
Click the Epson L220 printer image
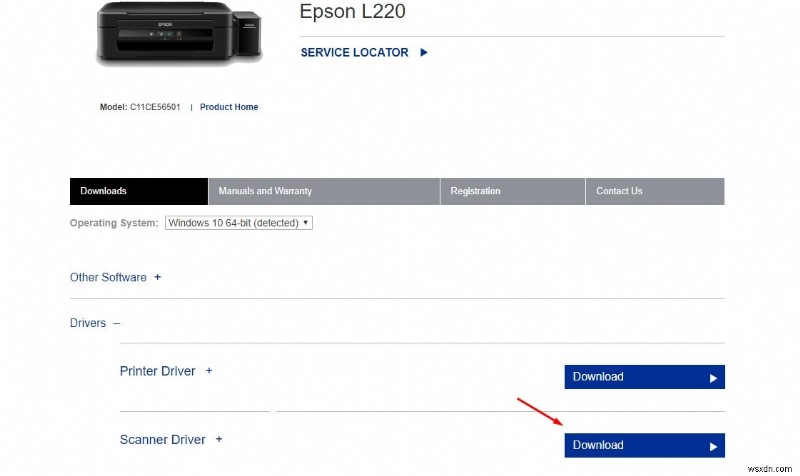[179, 34]
